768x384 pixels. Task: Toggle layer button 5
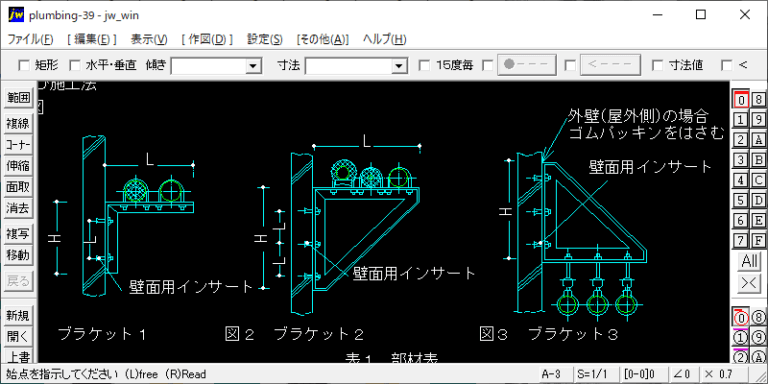[x=741, y=200]
